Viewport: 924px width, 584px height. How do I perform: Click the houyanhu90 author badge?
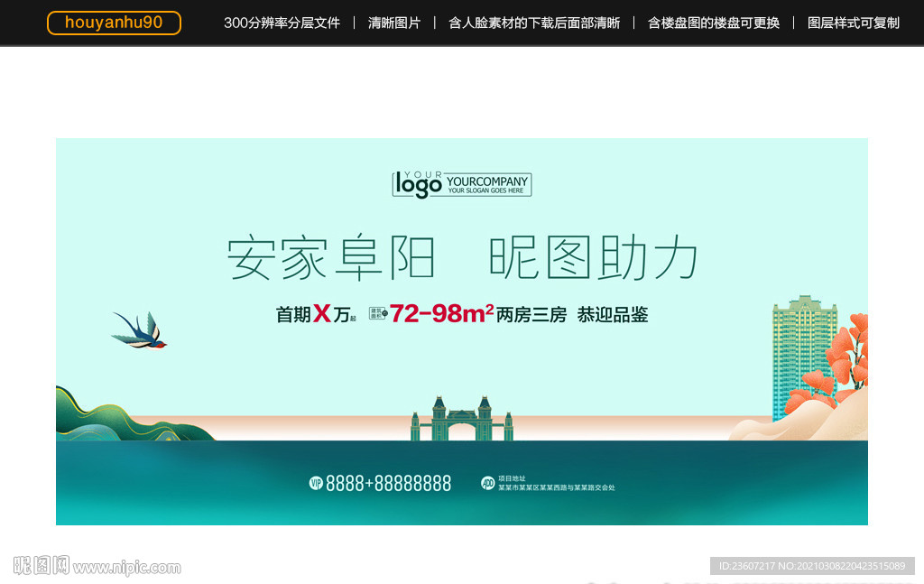114,23
